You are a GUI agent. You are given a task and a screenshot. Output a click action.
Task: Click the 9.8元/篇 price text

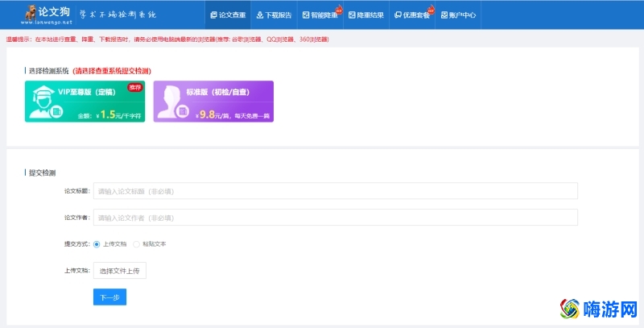point(213,114)
